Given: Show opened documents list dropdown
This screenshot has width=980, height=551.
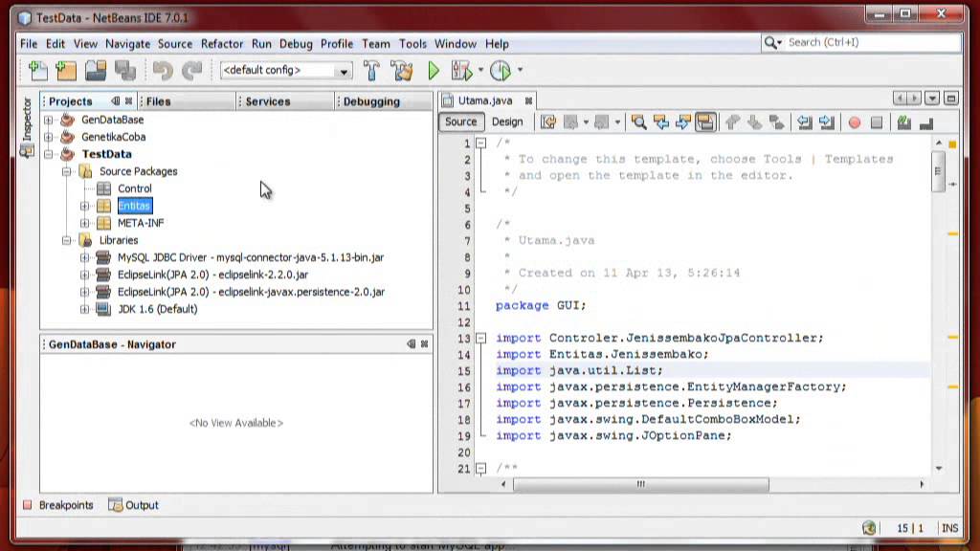Looking at the screenshot, I should [x=932, y=99].
